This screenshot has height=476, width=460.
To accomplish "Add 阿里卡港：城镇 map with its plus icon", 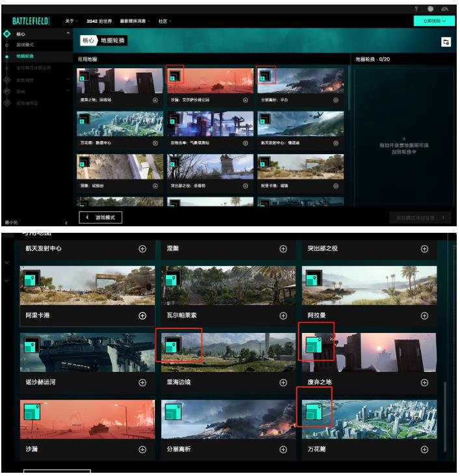I will (336, 186).
